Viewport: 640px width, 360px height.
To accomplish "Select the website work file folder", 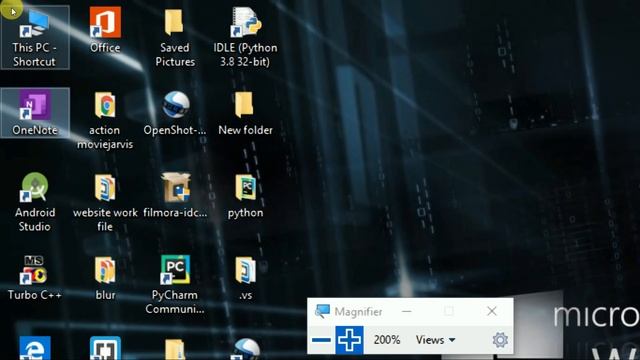I will 105,188.
